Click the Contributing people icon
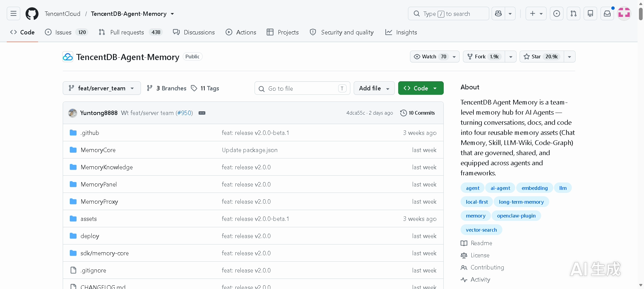This screenshot has height=289, width=644. (x=464, y=267)
